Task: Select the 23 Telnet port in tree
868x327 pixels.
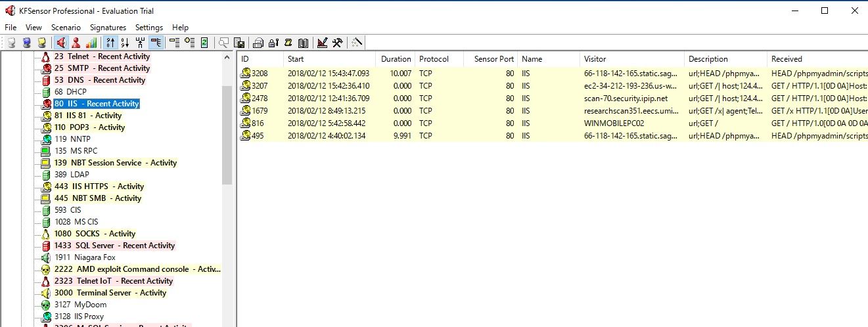Action: (102, 56)
